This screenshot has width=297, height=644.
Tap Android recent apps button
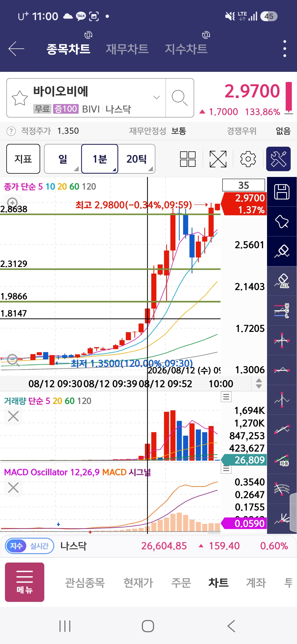click(x=65, y=626)
